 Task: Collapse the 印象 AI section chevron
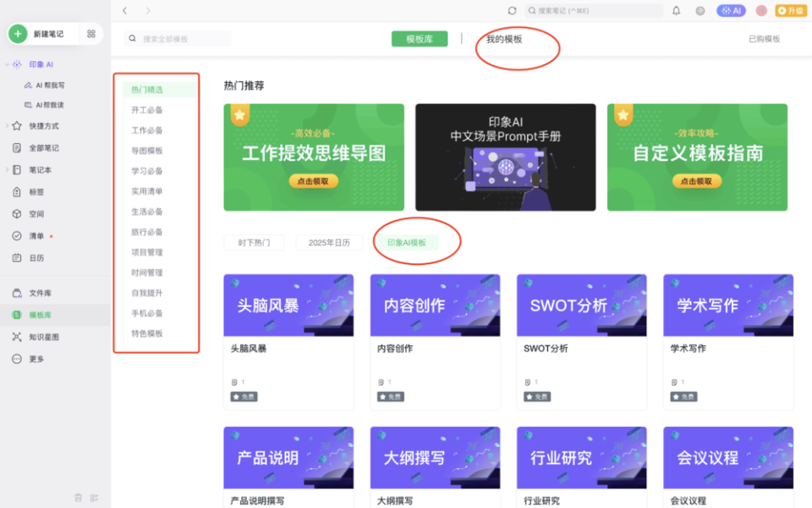7,64
